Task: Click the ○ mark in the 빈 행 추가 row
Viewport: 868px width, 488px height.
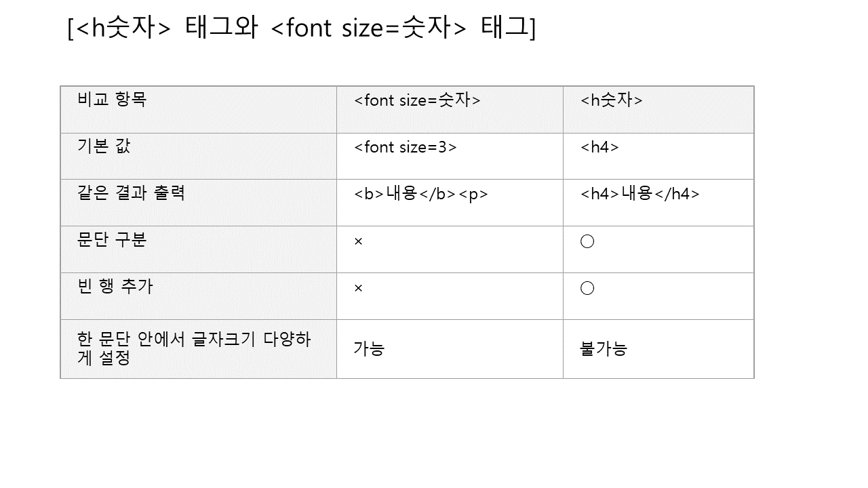Action: coord(587,288)
